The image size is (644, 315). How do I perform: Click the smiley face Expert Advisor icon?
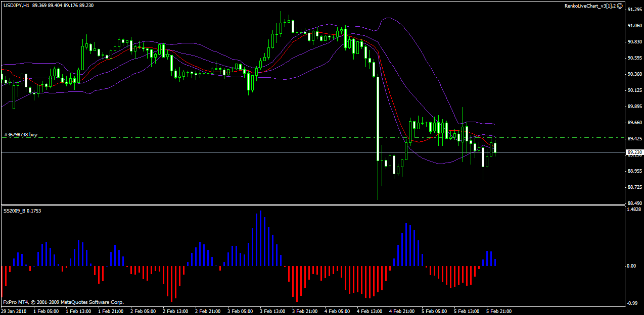coord(620,5)
